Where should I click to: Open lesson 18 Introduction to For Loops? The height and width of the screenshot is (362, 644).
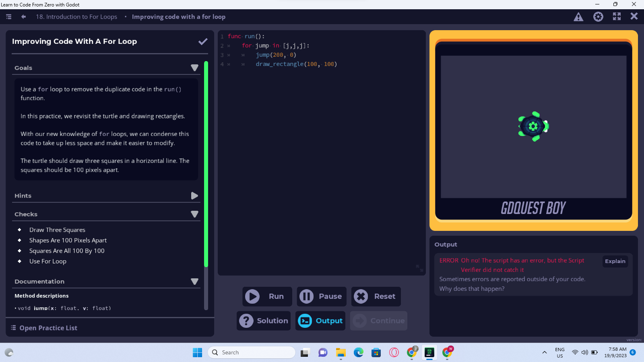coord(76,16)
